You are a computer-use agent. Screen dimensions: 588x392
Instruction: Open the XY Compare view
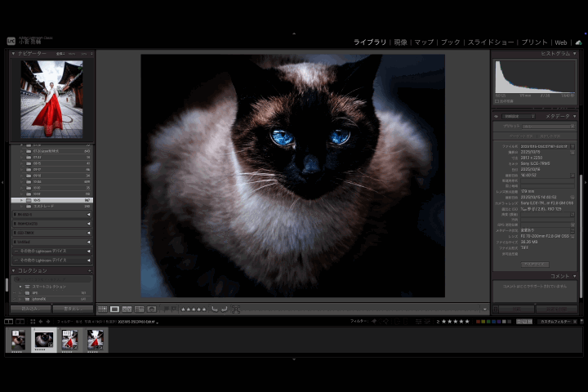[x=127, y=309]
